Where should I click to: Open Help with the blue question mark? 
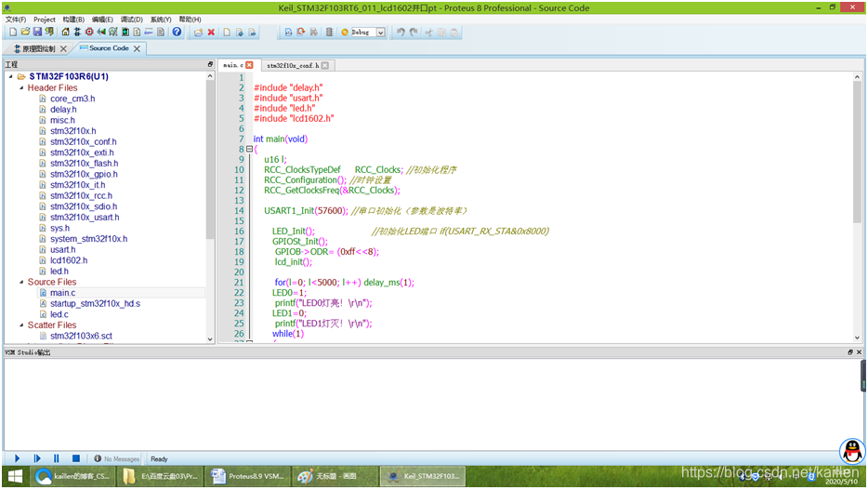(x=177, y=33)
